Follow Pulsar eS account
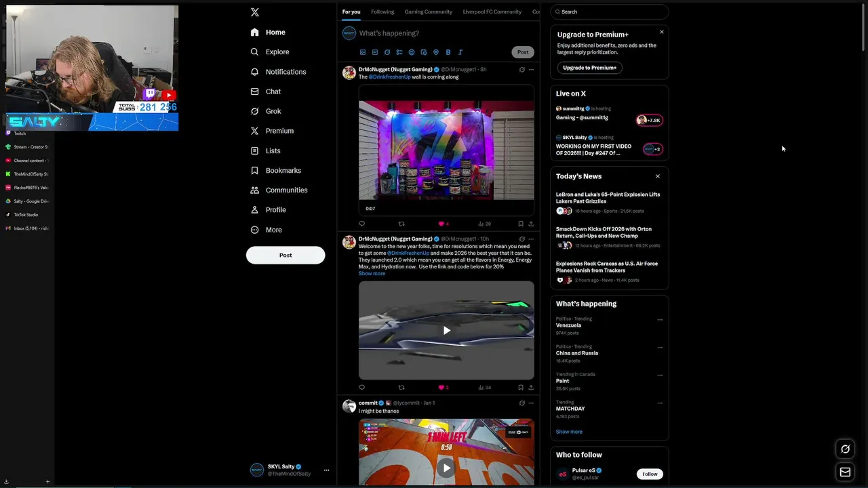This screenshot has width=868, height=488. coord(650,474)
